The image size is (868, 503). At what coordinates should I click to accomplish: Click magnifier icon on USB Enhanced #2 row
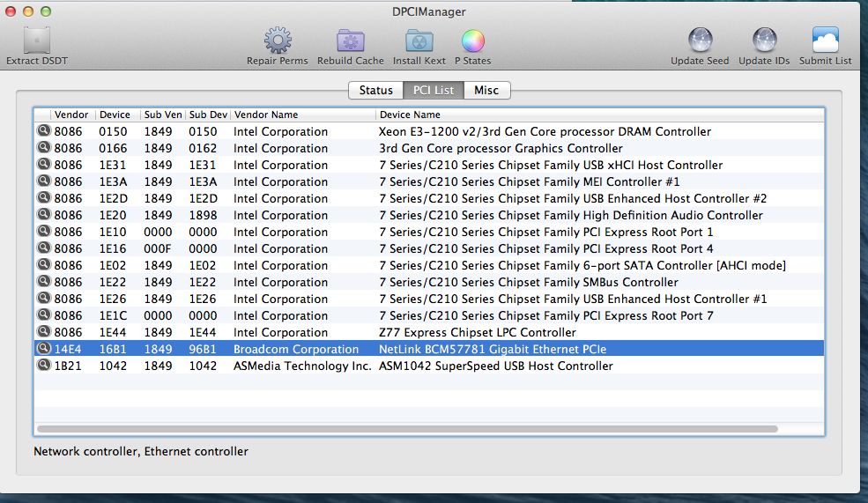[43, 197]
